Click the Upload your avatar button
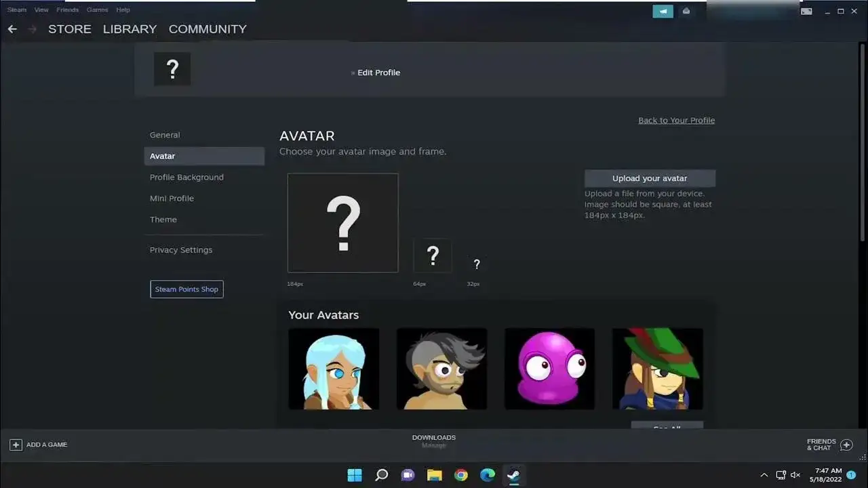Image resolution: width=868 pixels, height=488 pixels. pyautogui.click(x=650, y=178)
